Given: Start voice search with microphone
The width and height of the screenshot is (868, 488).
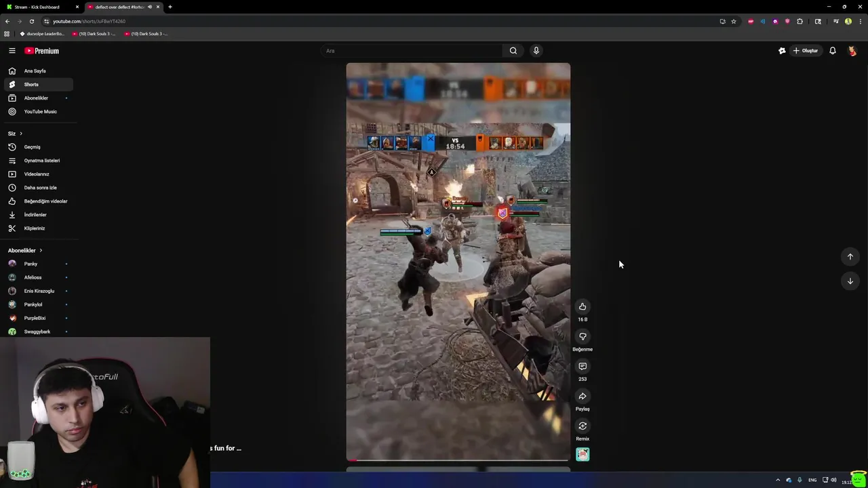Looking at the screenshot, I should [x=536, y=51].
